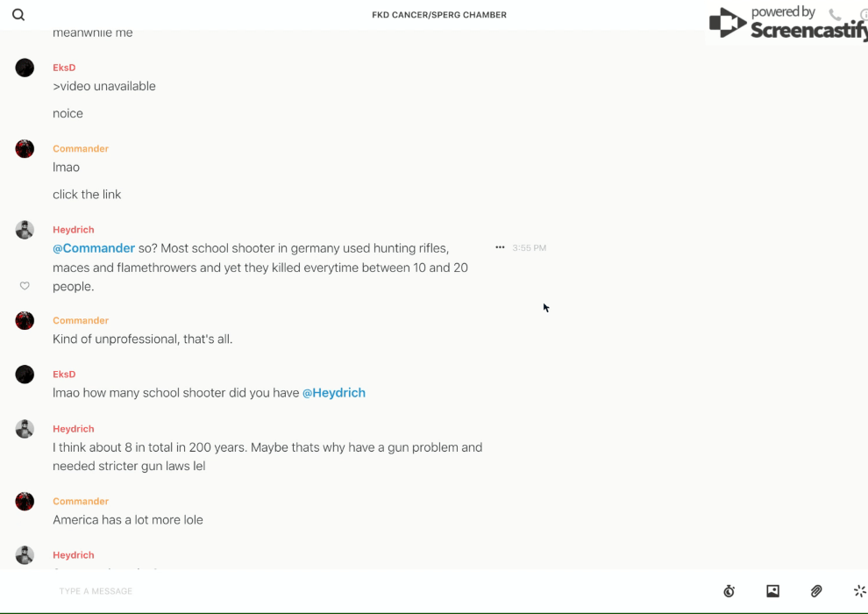Click Heydrich's avatar beside school shooter message
The width and height of the screenshot is (868, 614).
[25, 230]
